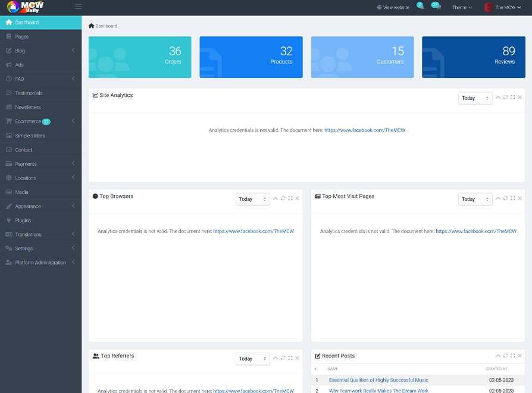The image size is (532, 393).
Task: Open the Theme dropdown in header
Action: click(x=462, y=7)
